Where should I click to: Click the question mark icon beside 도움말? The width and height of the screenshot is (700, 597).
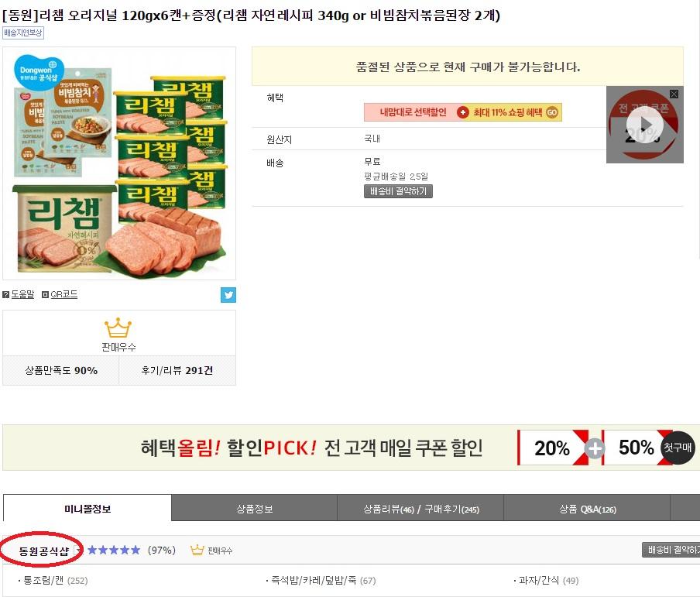(x=6, y=294)
